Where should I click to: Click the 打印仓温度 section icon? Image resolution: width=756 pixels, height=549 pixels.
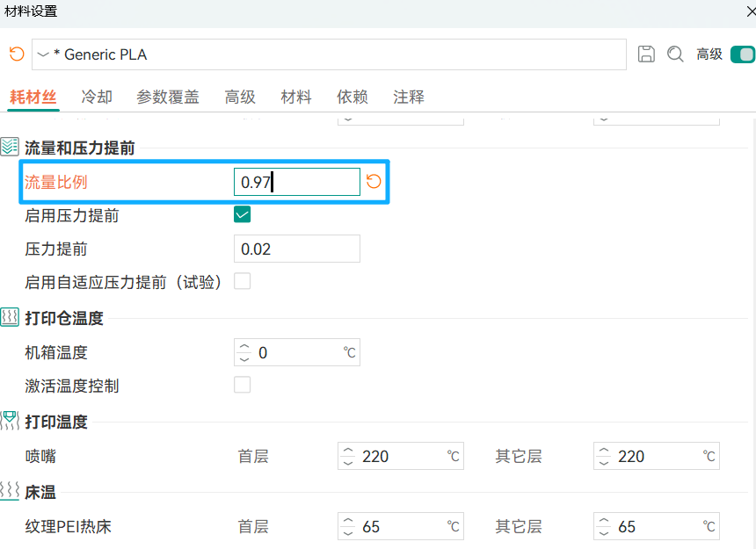coord(10,318)
